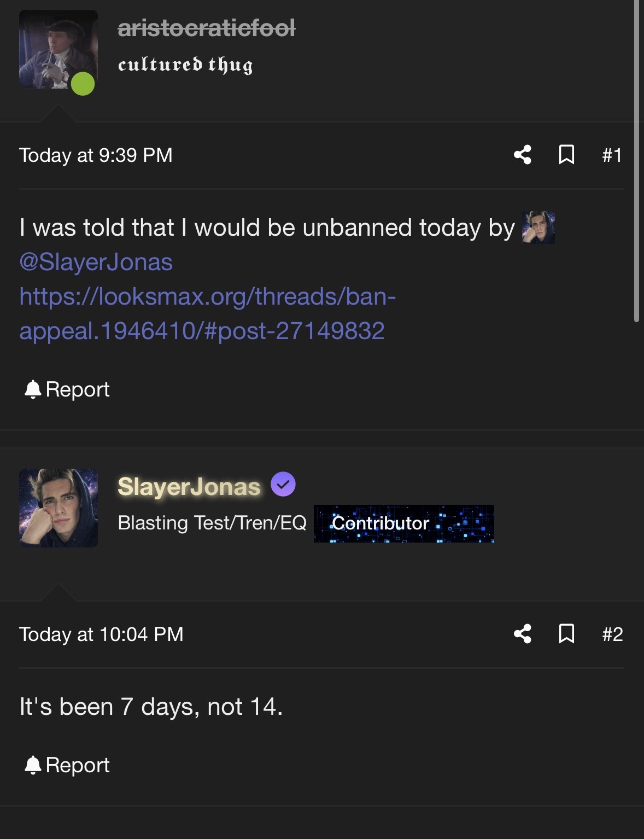Open the struck-through aristocraticfool username
This screenshot has height=839, width=644.
(207, 28)
